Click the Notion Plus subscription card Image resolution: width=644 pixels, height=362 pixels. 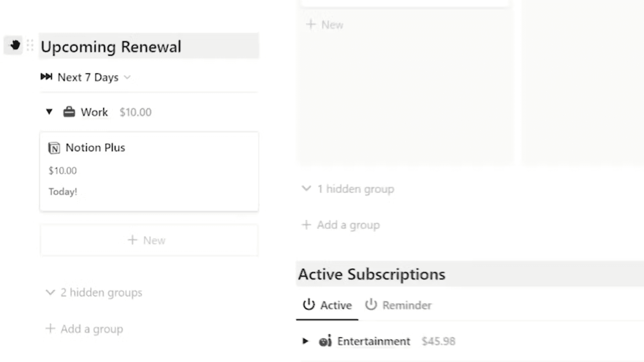(x=149, y=171)
